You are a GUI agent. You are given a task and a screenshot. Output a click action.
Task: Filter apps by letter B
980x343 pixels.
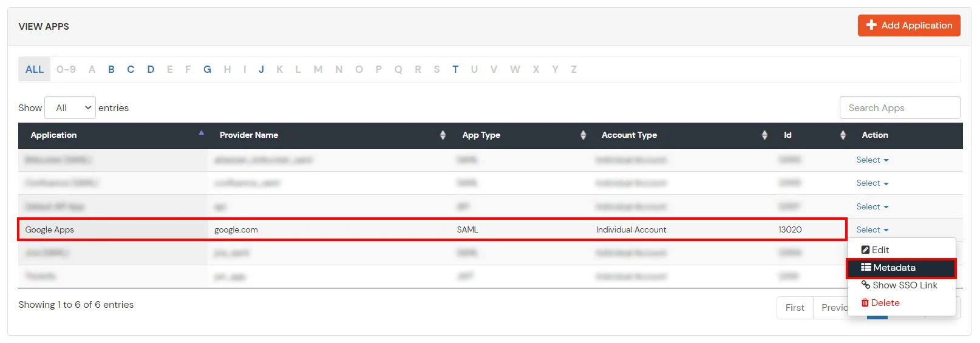(x=111, y=69)
